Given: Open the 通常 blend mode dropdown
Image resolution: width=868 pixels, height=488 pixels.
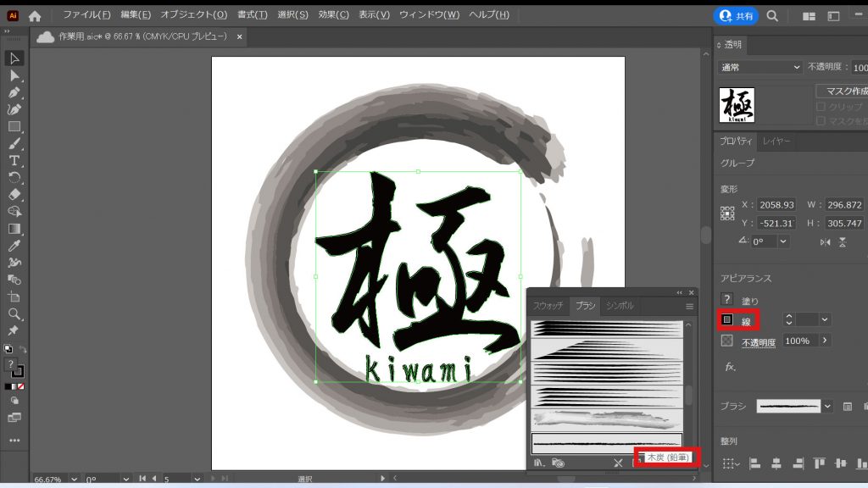Looking at the screenshot, I should tap(760, 67).
